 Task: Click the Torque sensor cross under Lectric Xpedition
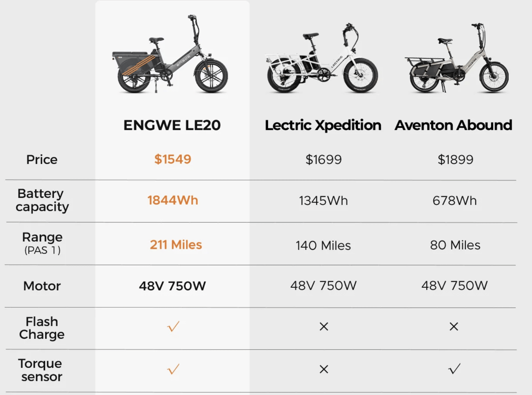point(324,369)
